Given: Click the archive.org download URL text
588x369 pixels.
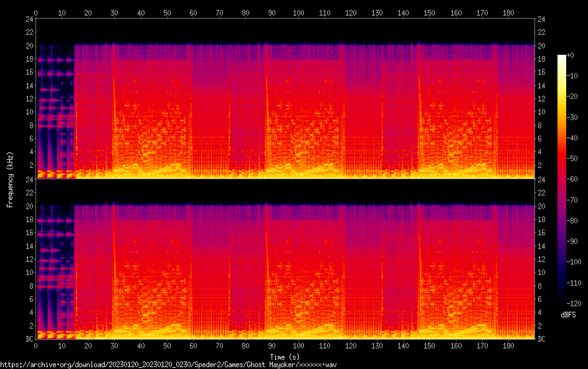Looking at the screenshot, I should pos(168,365).
